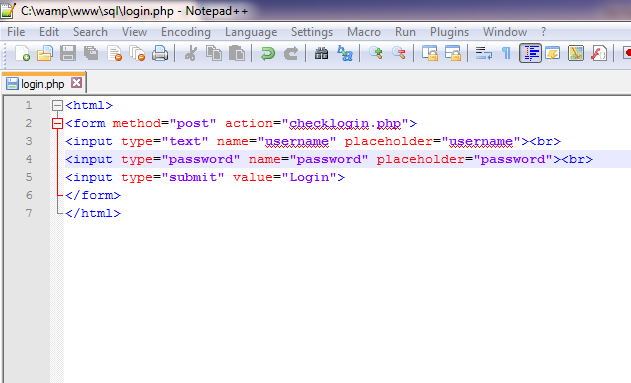Click the "post" method value on line 2
The height and width of the screenshot is (383, 631).
[193, 124]
